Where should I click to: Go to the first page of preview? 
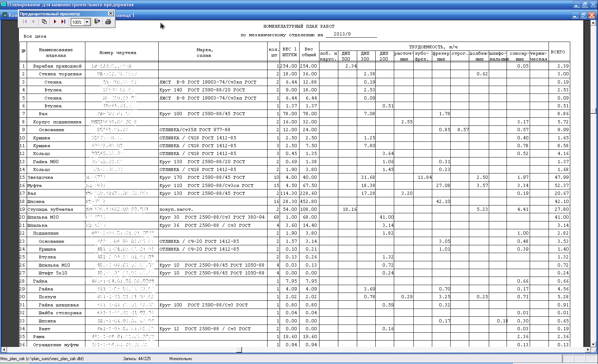(25, 22)
